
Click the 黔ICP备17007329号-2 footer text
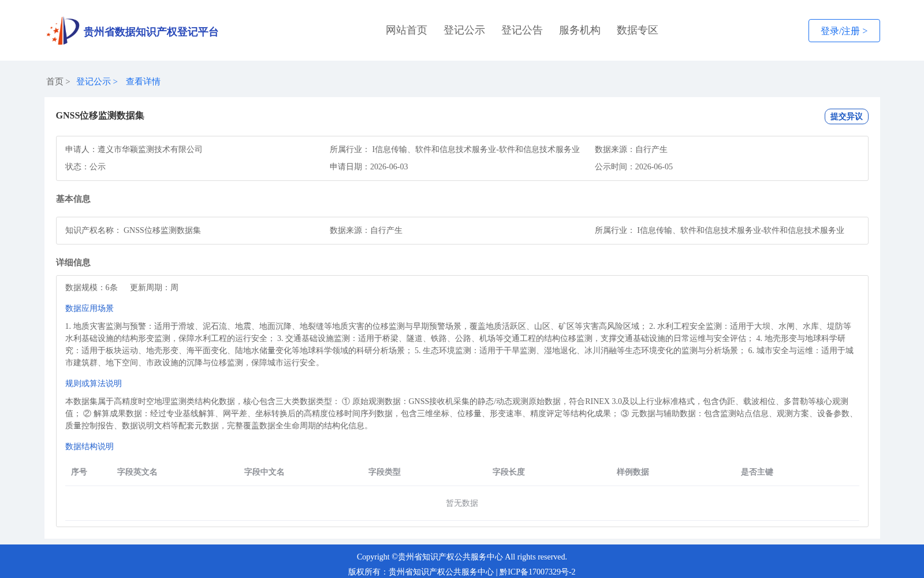(538, 572)
